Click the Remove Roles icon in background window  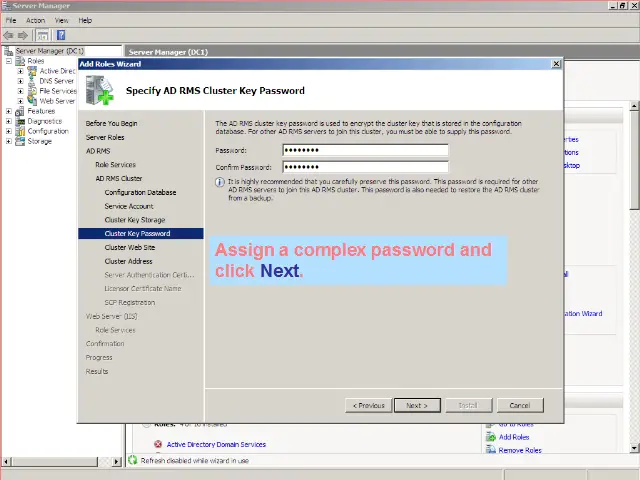click(491, 450)
